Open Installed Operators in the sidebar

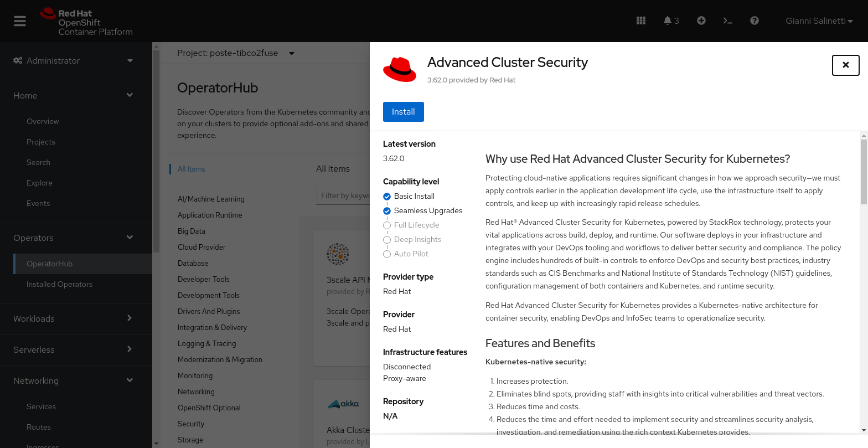click(x=59, y=284)
